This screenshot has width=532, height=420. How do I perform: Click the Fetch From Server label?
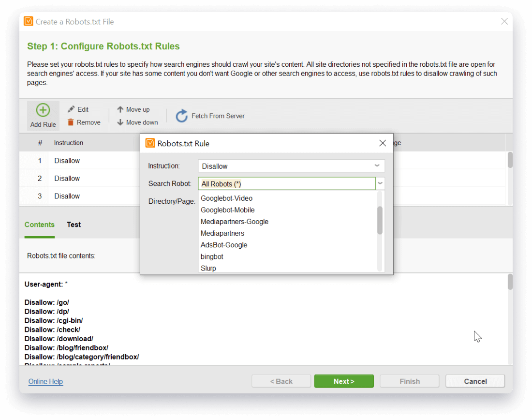pos(218,116)
